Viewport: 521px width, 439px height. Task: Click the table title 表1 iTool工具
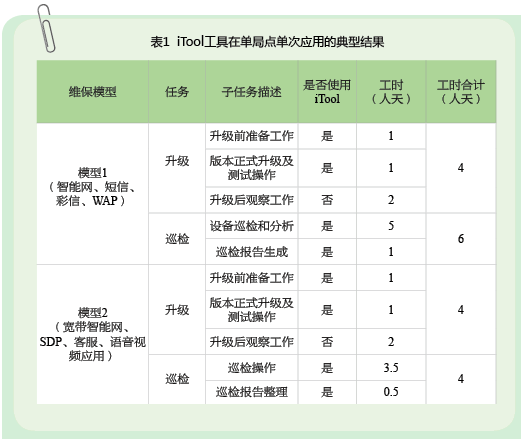(x=267, y=42)
